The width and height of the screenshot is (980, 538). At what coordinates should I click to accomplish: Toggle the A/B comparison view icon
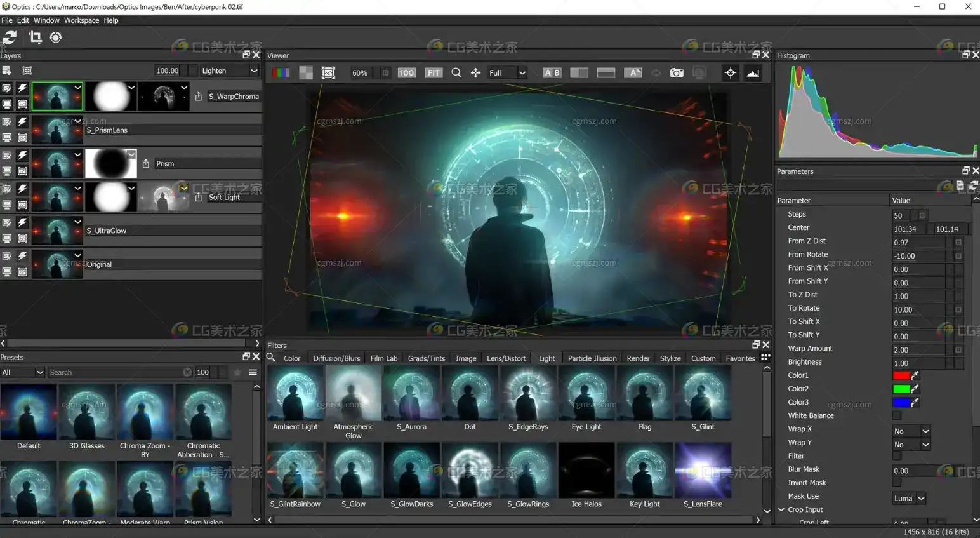(x=552, y=73)
